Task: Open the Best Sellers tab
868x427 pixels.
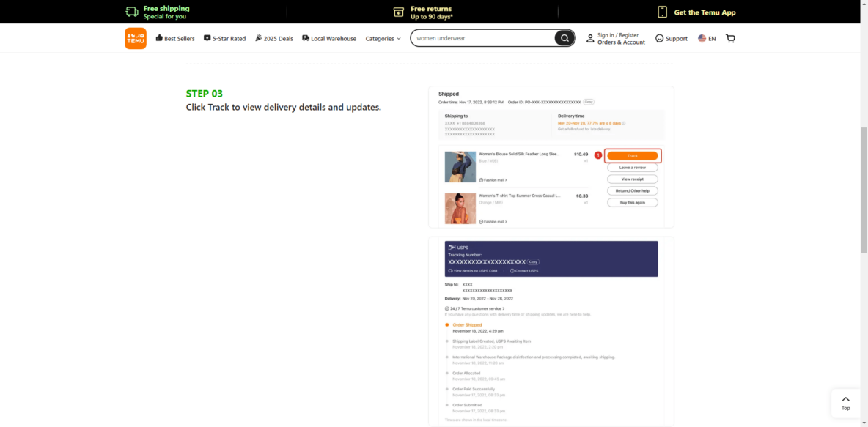Action: pyautogui.click(x=175, y=38)
